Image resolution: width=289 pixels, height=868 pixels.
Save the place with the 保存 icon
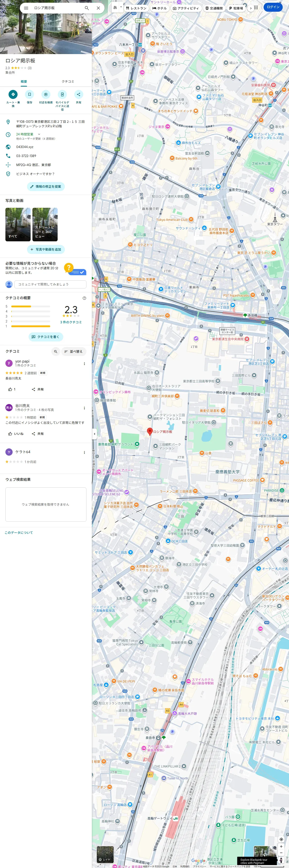click(29, 94)
